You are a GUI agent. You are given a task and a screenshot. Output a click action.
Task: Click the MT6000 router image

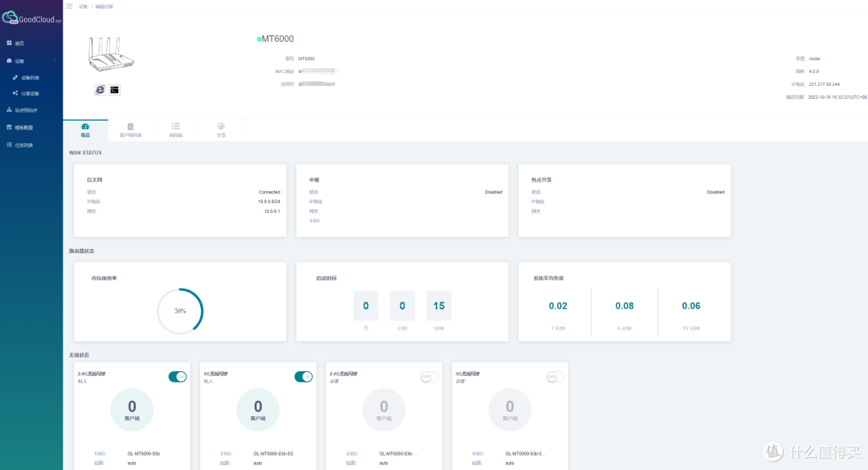point(111,54)
